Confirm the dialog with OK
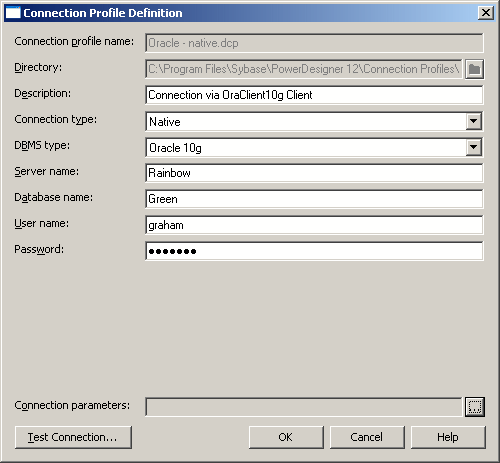Image resolution: width=500 pixels, height=463 pixels. point(286,437)
